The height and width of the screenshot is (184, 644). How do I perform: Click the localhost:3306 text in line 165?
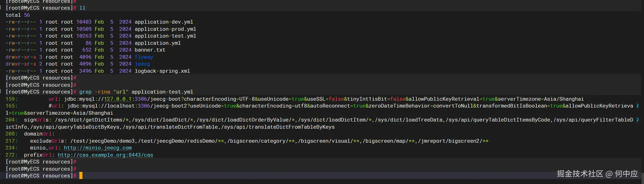tap(128, 106)
